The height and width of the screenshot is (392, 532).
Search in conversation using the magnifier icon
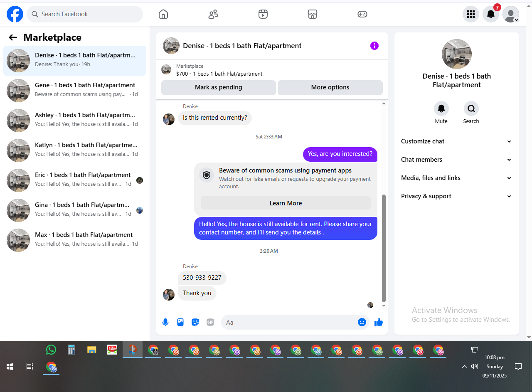[x=471, y=108]
